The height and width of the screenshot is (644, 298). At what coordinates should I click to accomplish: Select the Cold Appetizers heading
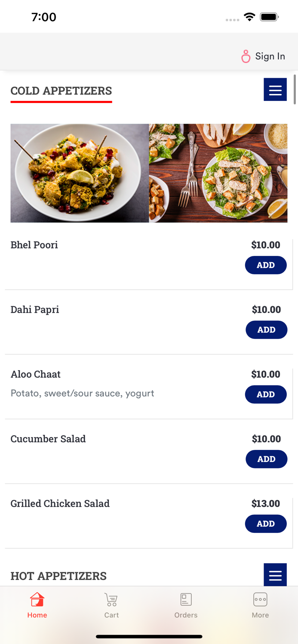click(61, 91)
